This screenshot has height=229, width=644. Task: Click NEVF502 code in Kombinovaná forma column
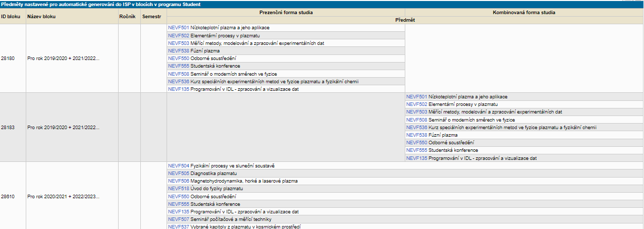[x=417, y=104]
